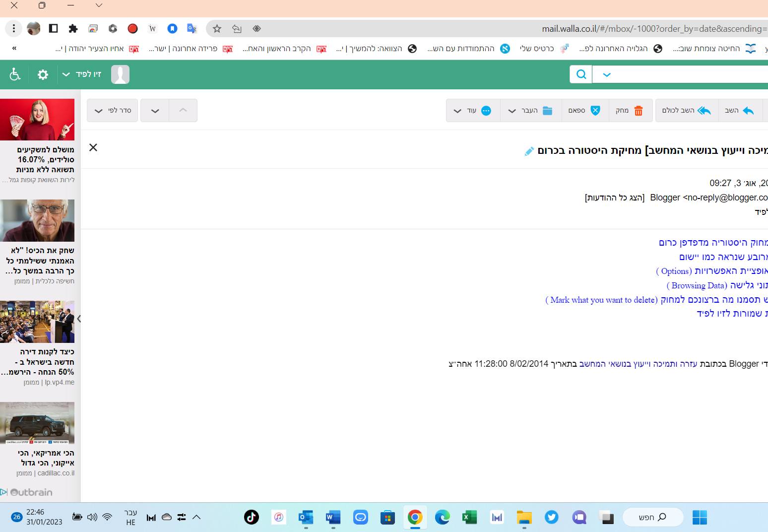
Task: Delete the email with trash icon
Action: coord(630,111)
